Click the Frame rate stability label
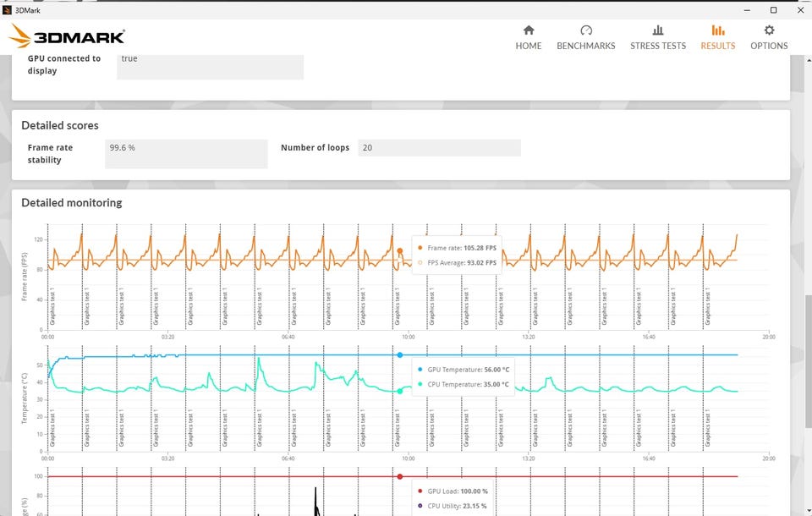Image resolution: width=812 pixels, height=516 pixels. tap(50, 154)
